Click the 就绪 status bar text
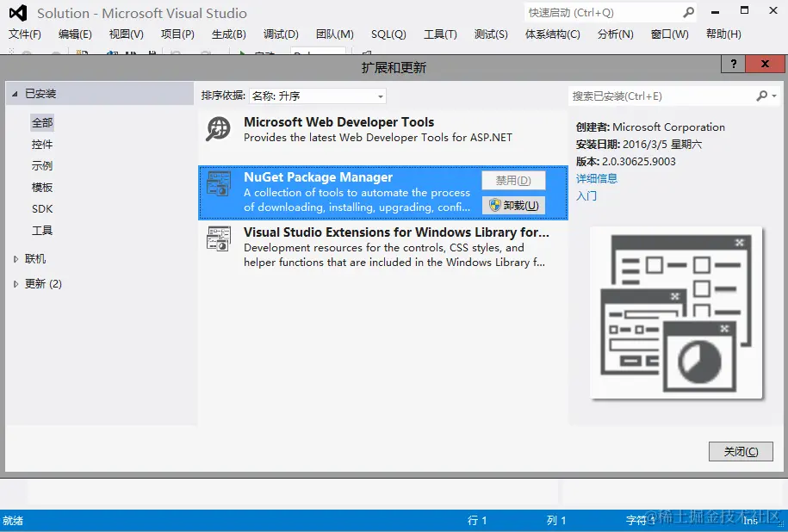The image size is (788, 532). point(13,521)
